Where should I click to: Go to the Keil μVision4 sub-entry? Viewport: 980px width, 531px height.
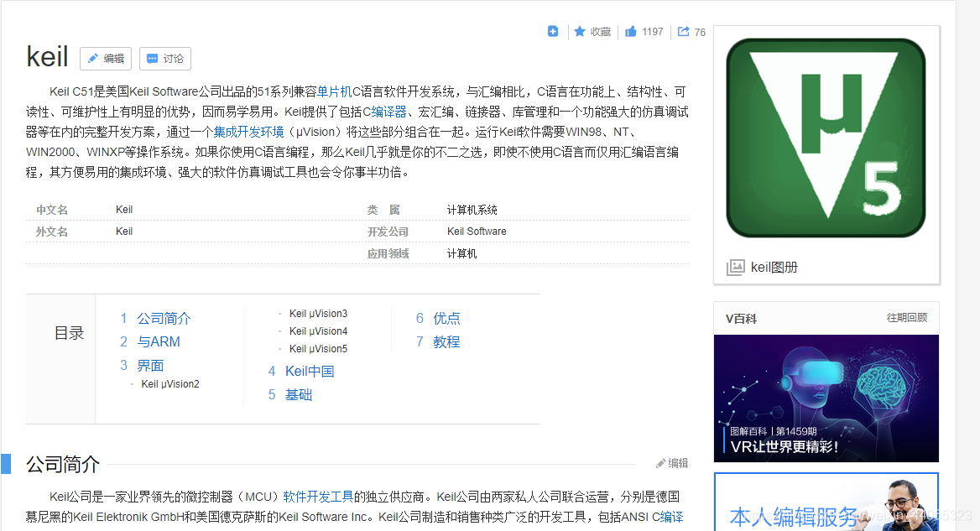click(x=318, y=331)
